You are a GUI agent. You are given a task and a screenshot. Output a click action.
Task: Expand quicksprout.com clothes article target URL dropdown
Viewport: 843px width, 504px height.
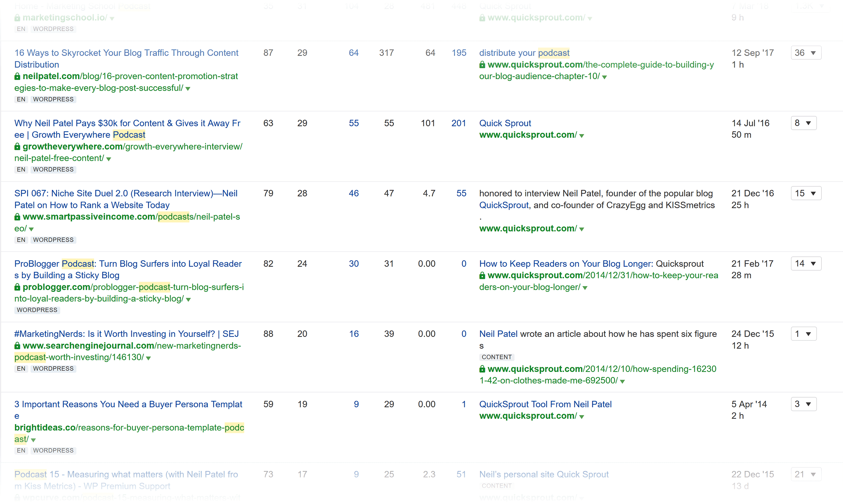pyautogui.click(x=622, y=381)
